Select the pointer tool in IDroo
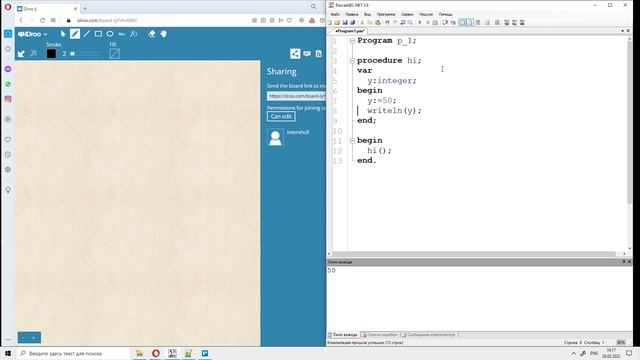The width and height of the screenshot is (640, 360). point(63,34)
